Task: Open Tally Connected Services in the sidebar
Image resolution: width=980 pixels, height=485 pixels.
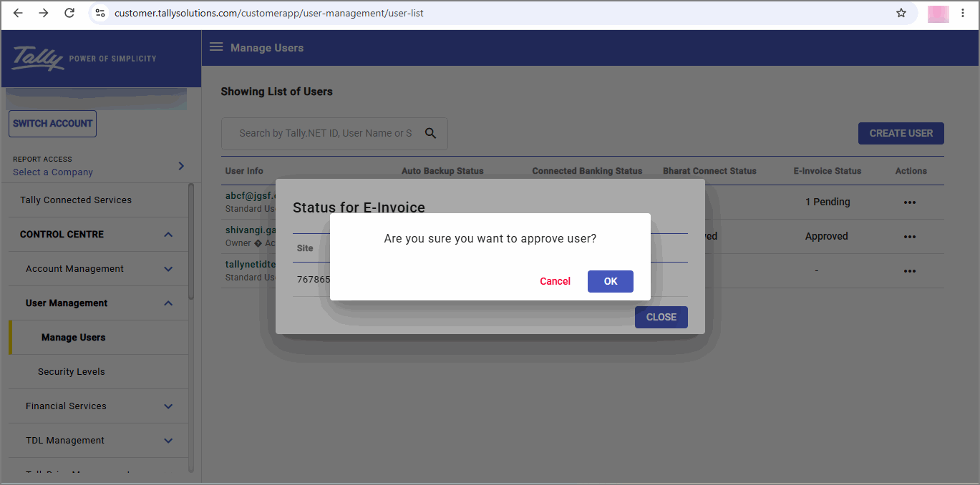Action: click(76, 200)
